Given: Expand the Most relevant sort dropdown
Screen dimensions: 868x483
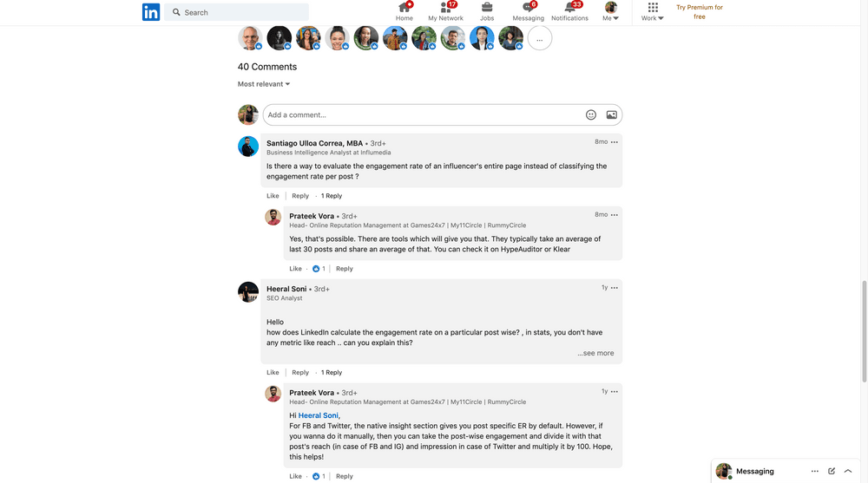Looking at the screenshot, I should pos(264,84).
